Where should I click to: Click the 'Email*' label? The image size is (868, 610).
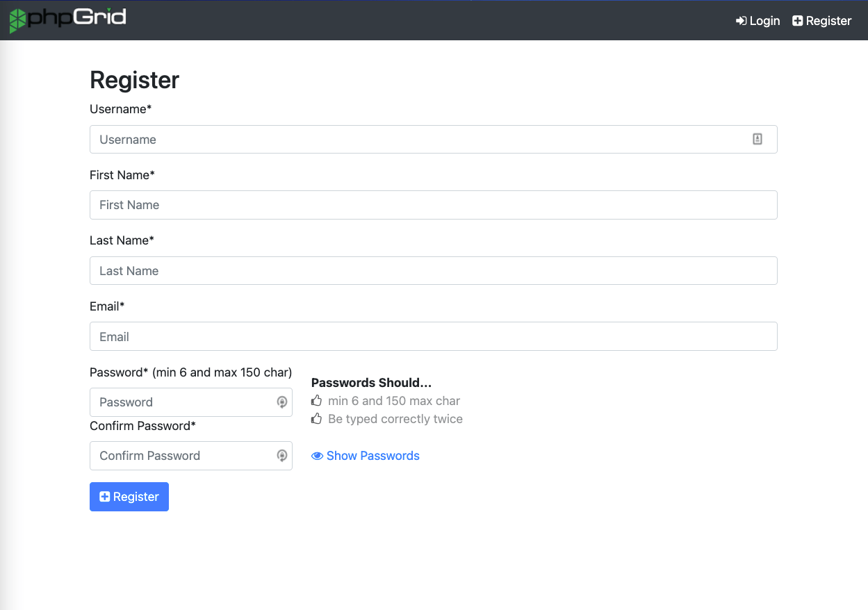click(x=107, y=306)
